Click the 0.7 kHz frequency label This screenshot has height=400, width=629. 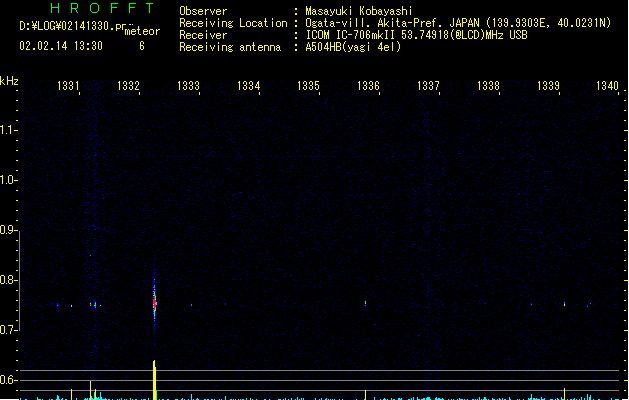click(7, 330)
